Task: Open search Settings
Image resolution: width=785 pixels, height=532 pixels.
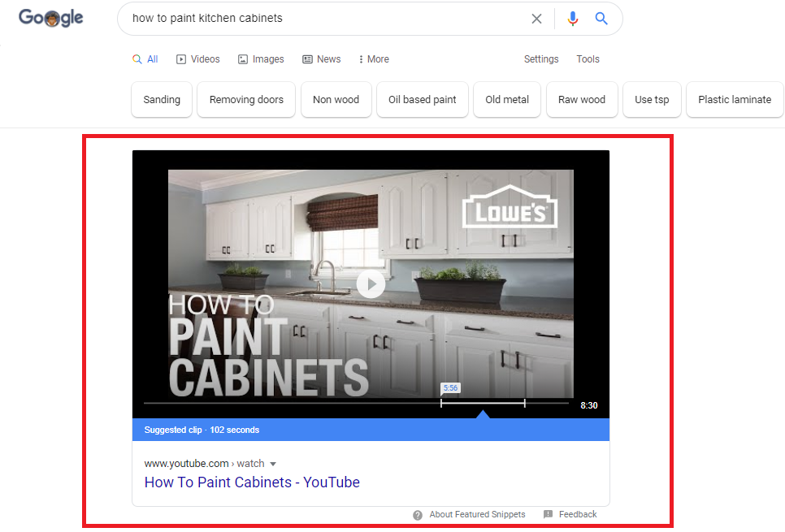Action: pos(541,59)
